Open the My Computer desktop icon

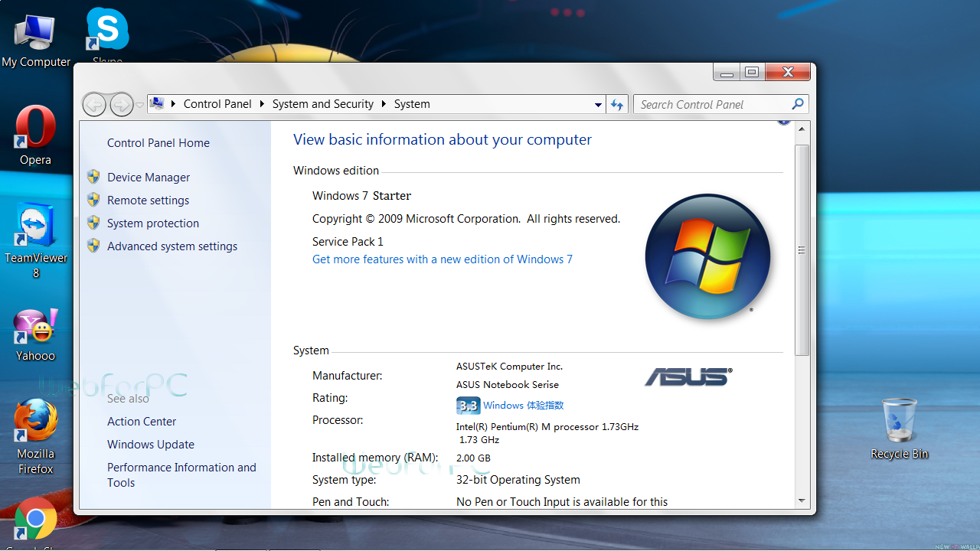35,41
